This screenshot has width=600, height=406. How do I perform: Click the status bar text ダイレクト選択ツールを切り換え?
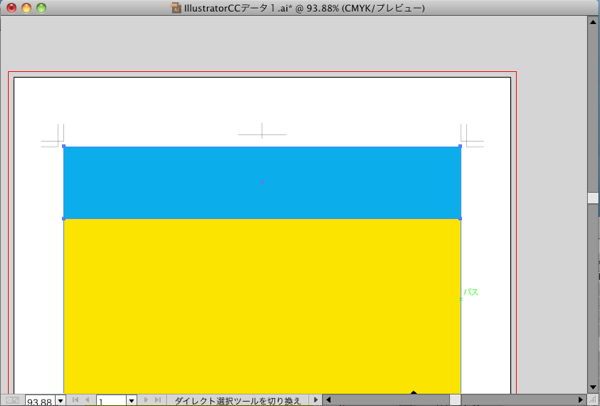pyautogui.click(x=237, y=400)
